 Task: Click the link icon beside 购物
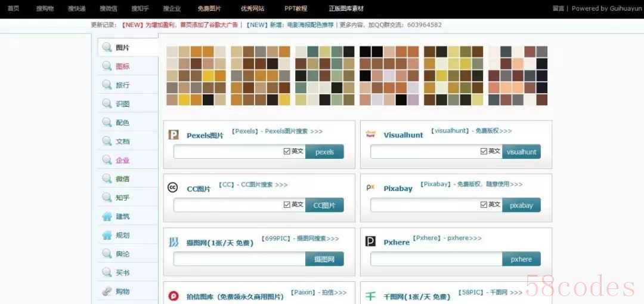click(x=107, y=291)
